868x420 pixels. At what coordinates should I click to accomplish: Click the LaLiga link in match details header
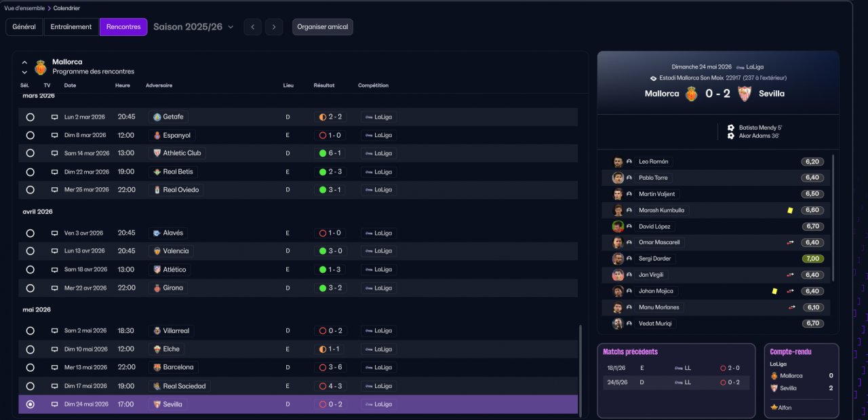[750, 67]
